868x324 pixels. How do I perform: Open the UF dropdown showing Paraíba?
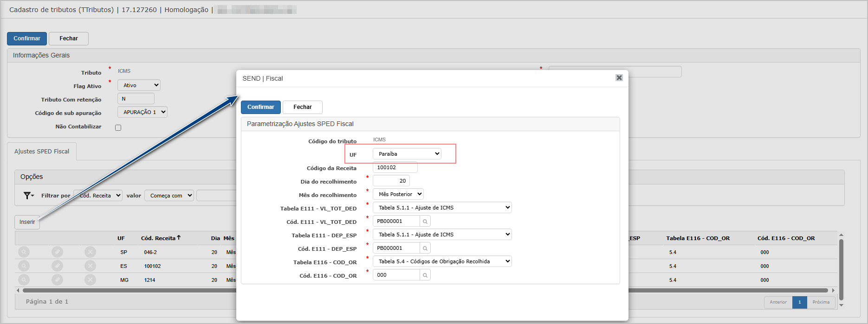tap(407, 154)
